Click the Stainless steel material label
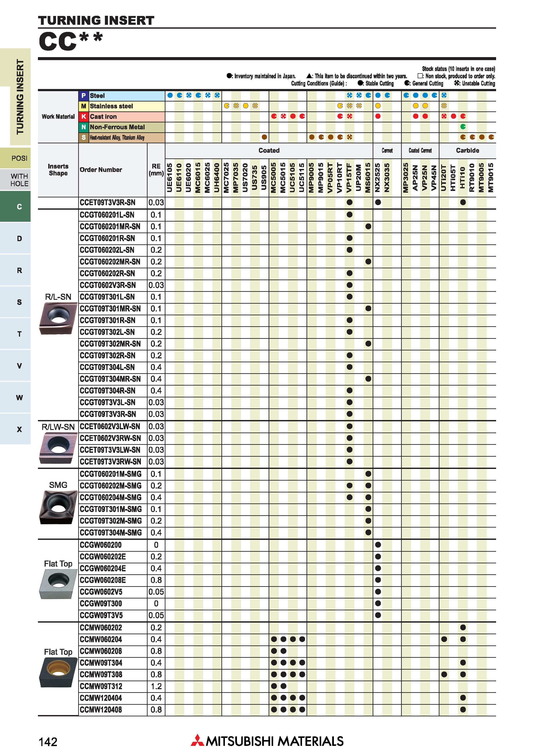 point(111,106)
